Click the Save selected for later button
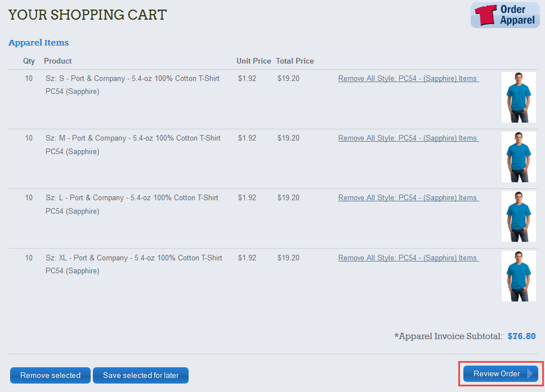 [140, 375]
